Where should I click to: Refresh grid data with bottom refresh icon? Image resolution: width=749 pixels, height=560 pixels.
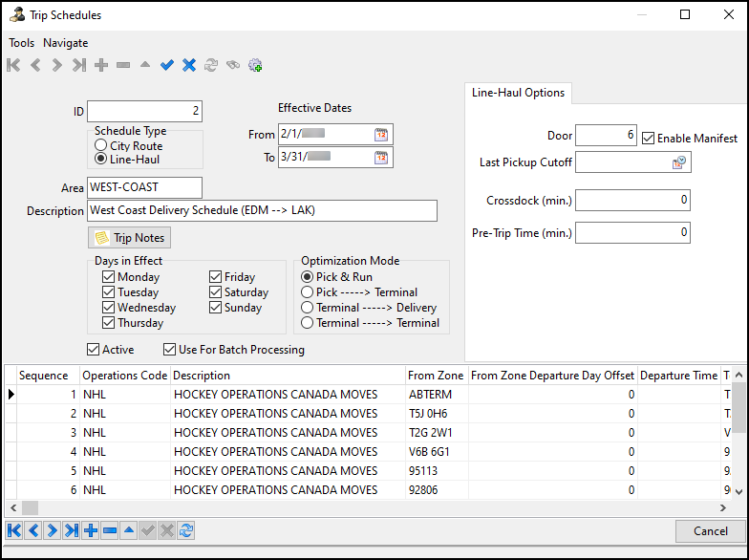tap(186, 530)
